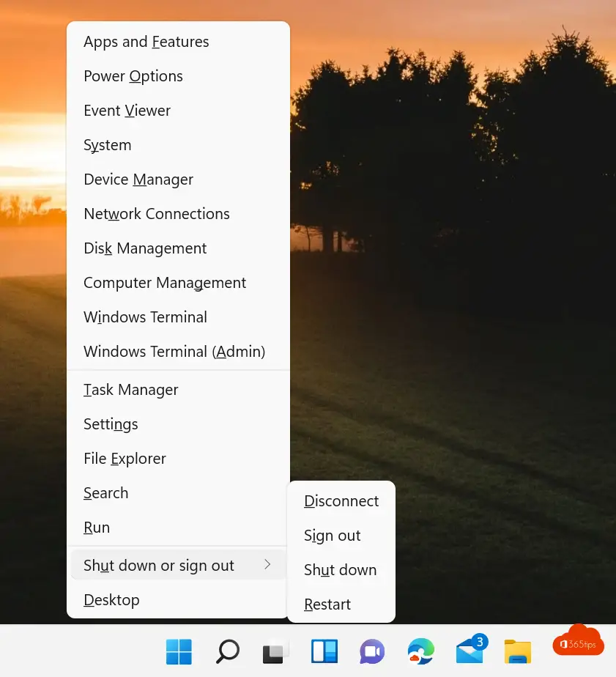Open Task Manager
Screen dimensions: 616x677
[178, 390]
